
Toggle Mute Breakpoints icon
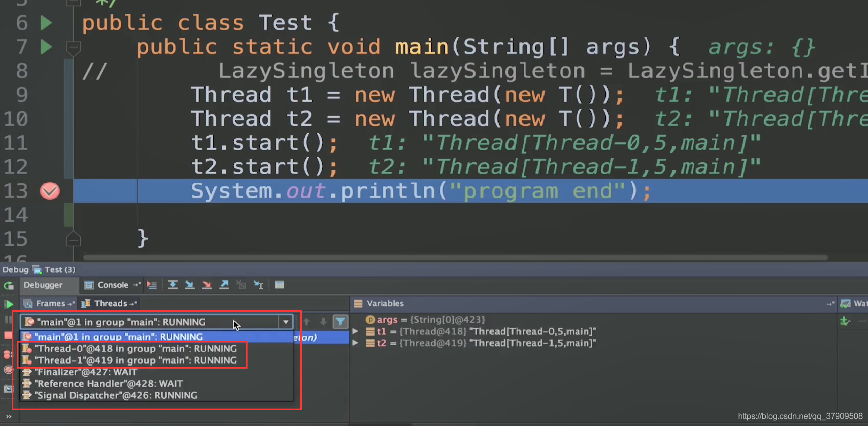pyautogui.click(x=8, y=370)
